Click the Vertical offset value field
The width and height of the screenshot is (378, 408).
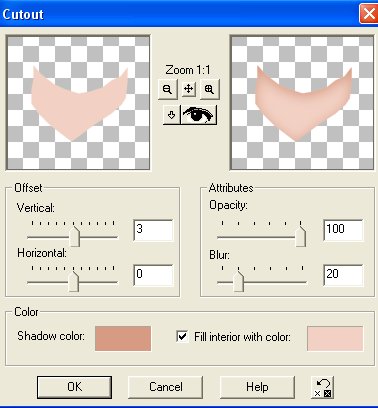(x=153, y=230)
